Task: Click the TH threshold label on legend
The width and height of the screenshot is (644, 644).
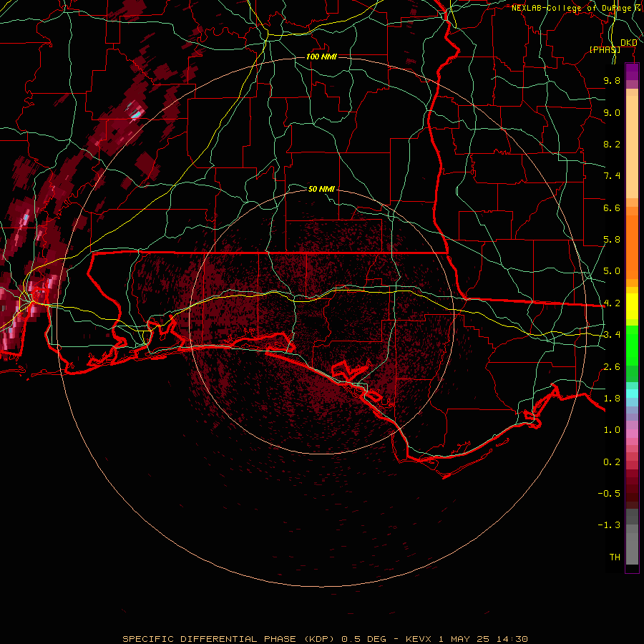Action: point(615,557)
